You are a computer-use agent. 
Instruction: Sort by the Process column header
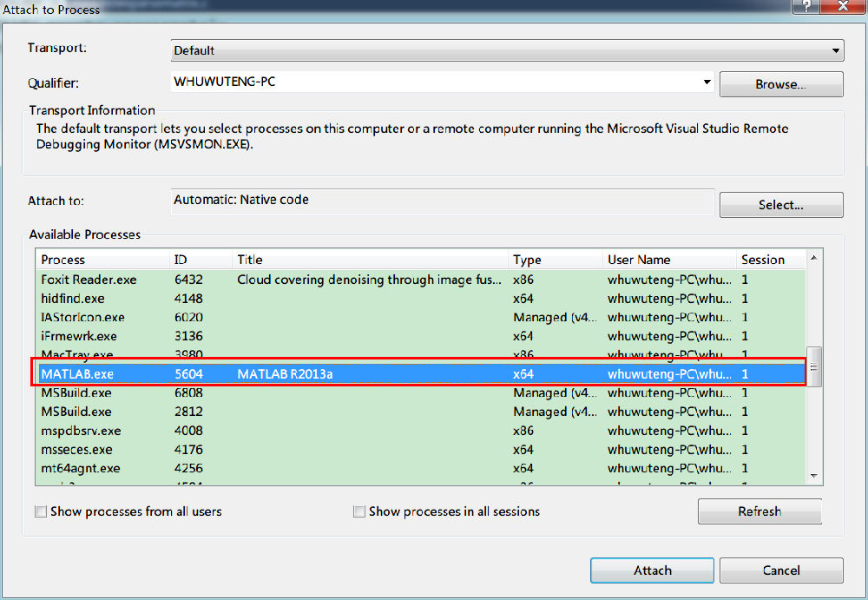pyautogui.click(x=102, y=260)
